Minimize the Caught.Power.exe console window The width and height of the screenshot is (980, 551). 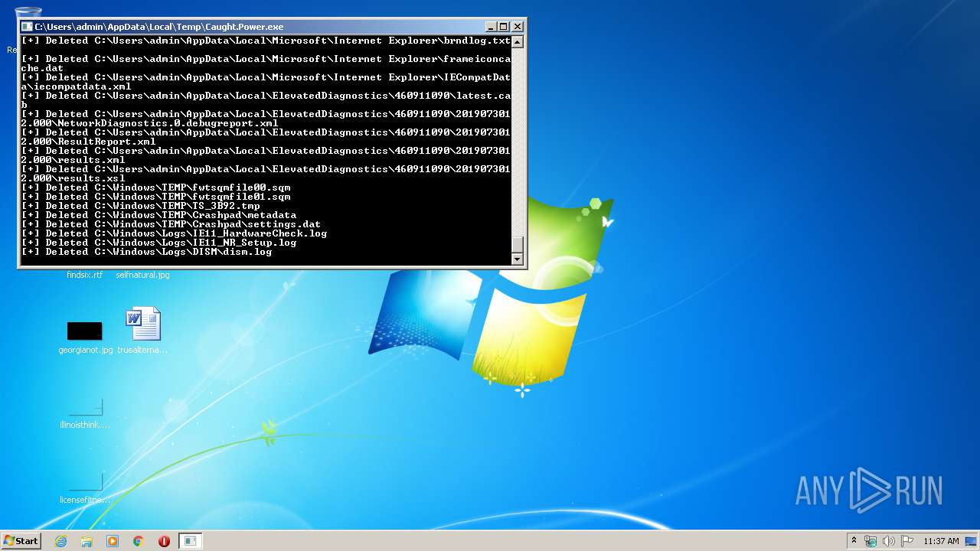point(490,27)
